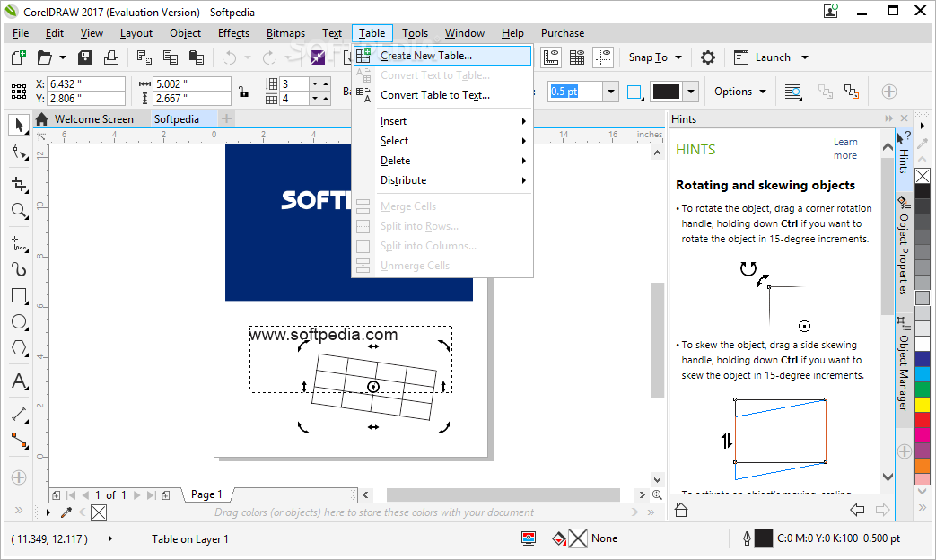Open the Effects menu

coord(233,33)
